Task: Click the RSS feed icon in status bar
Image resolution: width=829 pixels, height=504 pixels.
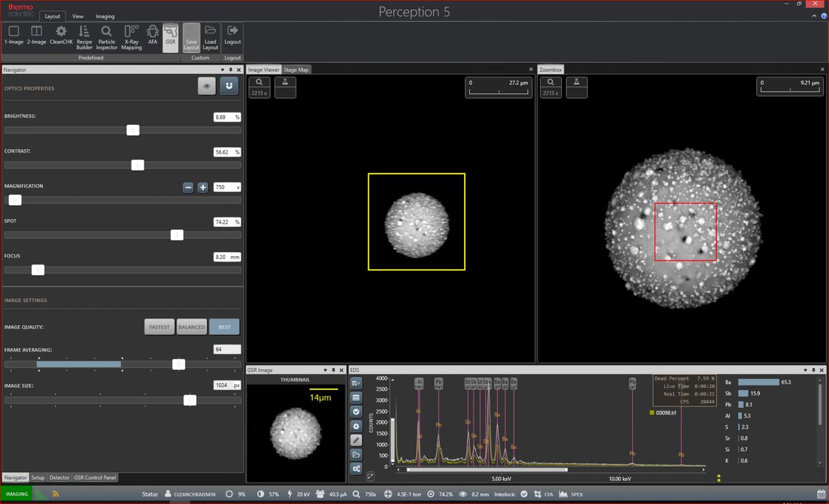Action: [55, 494]
